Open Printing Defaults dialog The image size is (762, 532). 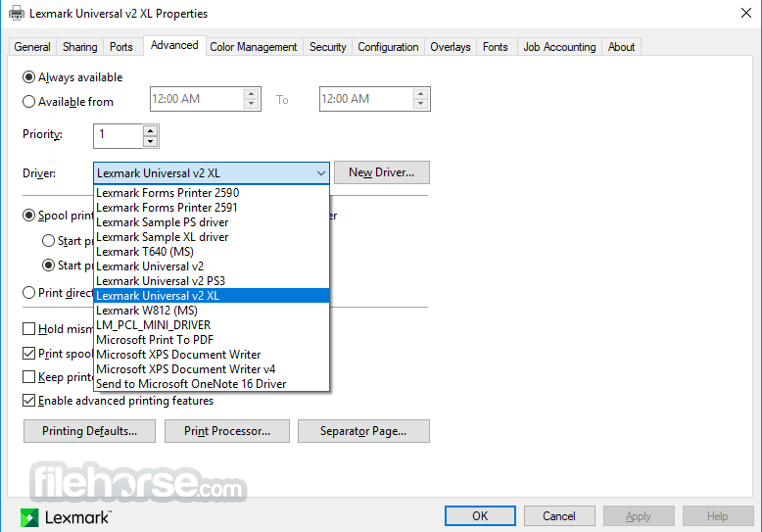(x=89, y=431)
